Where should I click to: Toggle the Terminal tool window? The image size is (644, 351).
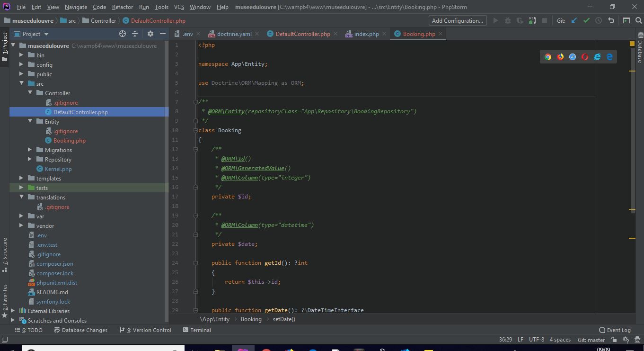point(197,330)
